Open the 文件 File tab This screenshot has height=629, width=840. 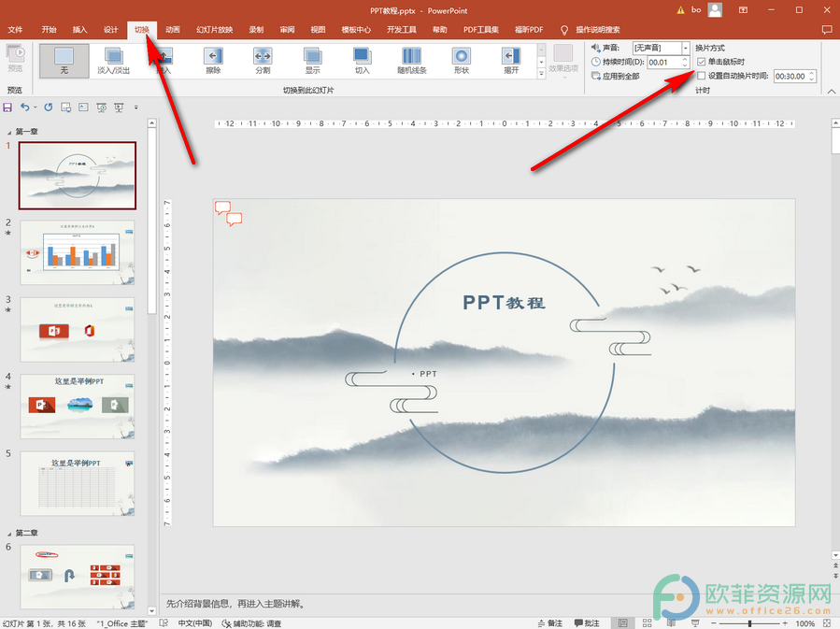click(16, 30)
